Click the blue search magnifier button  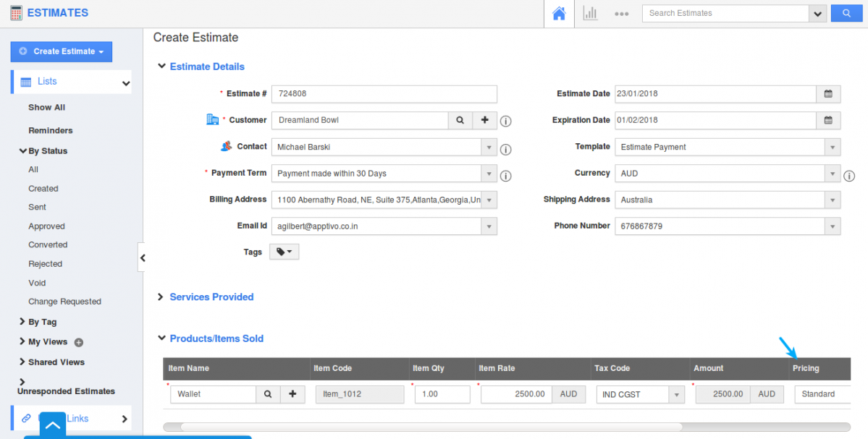pyautogui.click(x=846, y=13)
